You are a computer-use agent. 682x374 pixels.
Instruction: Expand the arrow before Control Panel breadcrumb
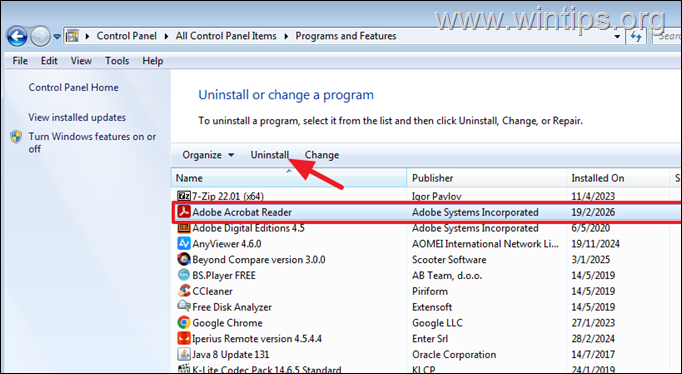tap(87, 37)
